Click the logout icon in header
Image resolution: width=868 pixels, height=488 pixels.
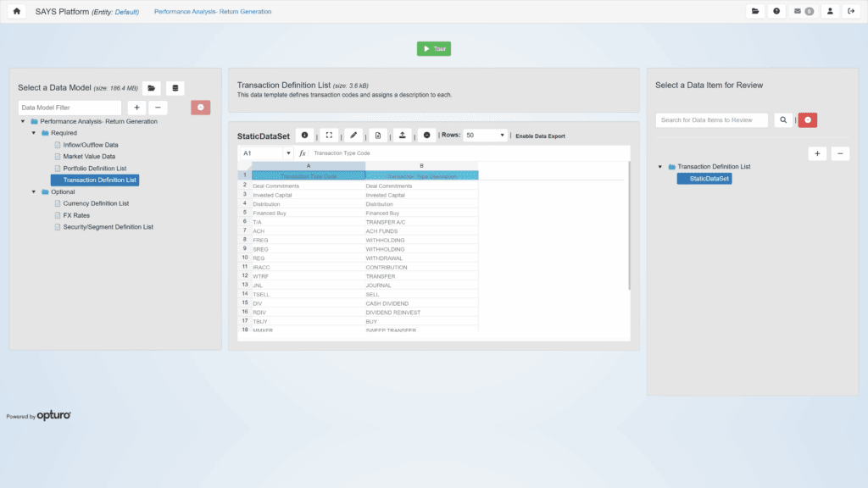click(851, 12)
